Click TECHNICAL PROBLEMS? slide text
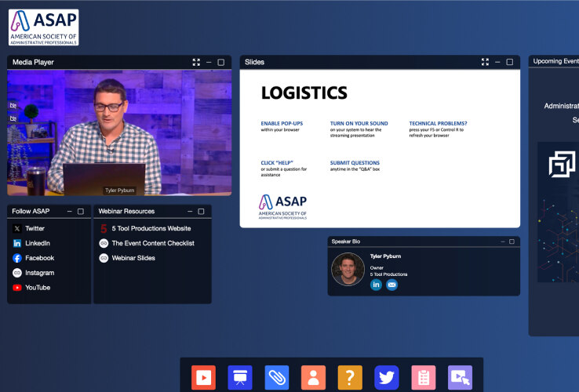 coord(438,123)
